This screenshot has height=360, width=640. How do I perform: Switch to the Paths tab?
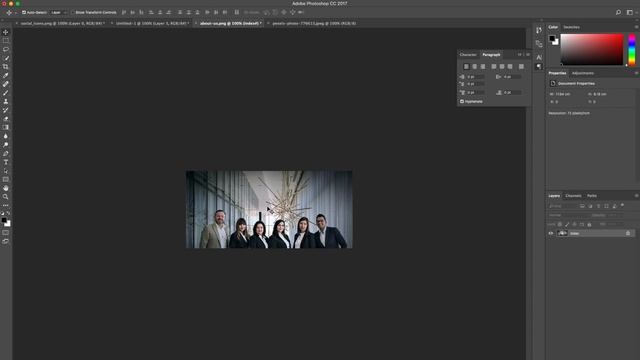coord(592,196)
